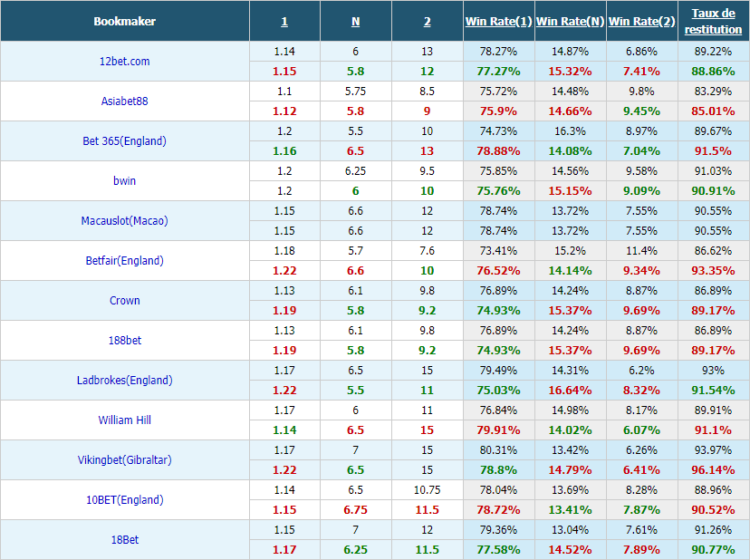Sort by Win Rate(1) header
750x560 pixels.
click(x=498, y=22)
